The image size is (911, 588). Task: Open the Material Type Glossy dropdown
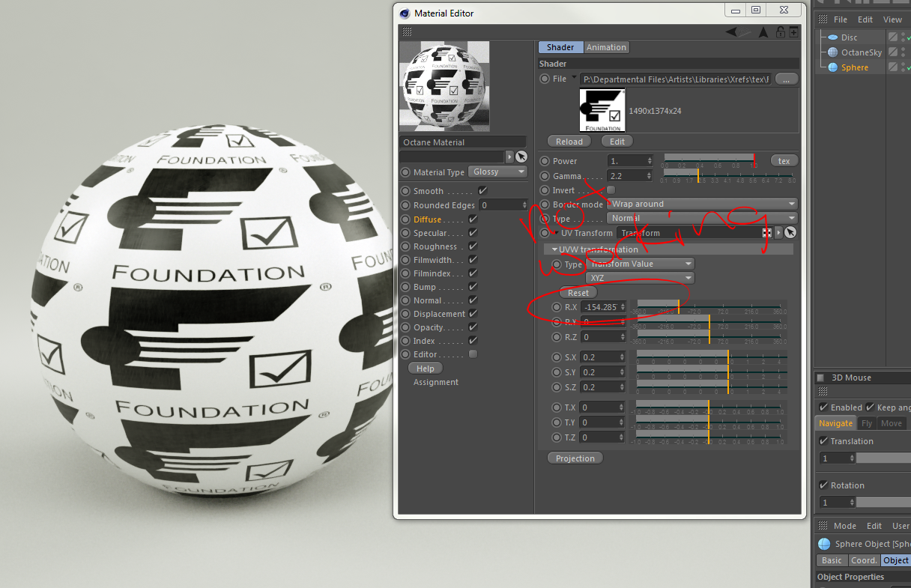[x=498, y=172]
